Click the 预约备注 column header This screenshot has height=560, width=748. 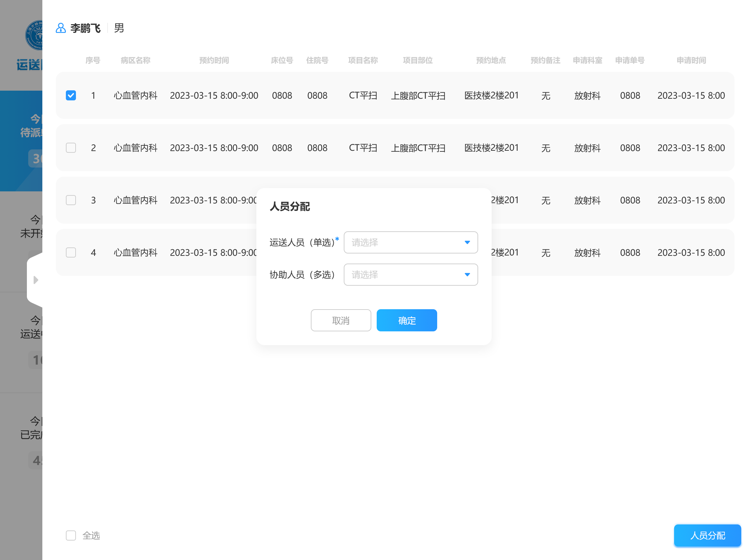point(545,60)
